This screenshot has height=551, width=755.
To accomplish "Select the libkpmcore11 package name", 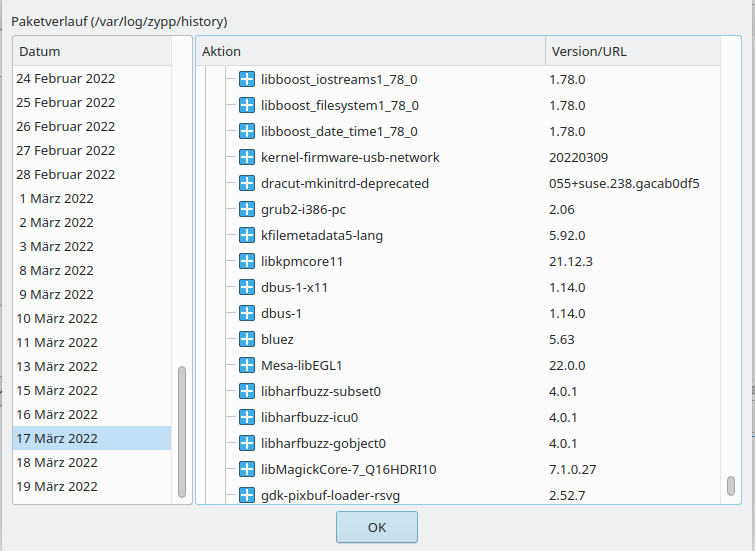I will pos(302,262).
